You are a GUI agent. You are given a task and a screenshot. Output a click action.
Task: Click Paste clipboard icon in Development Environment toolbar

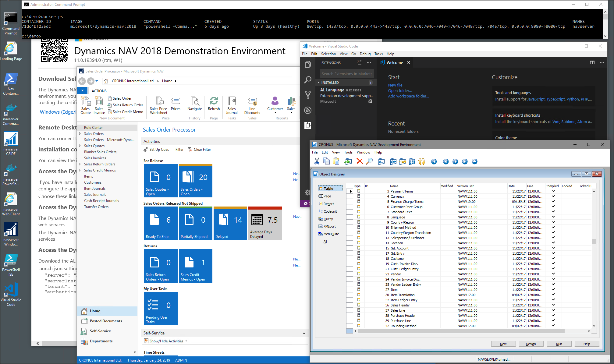click(336, 161)
